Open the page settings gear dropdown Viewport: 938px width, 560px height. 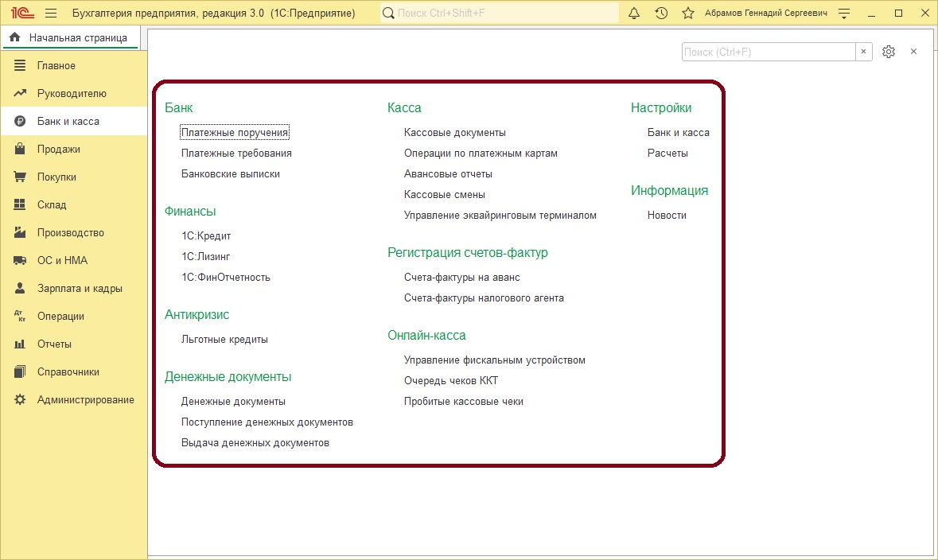tap(889, 51)
